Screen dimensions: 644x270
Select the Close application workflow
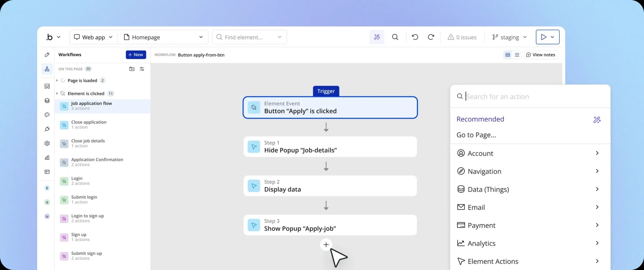pos(103,124)
